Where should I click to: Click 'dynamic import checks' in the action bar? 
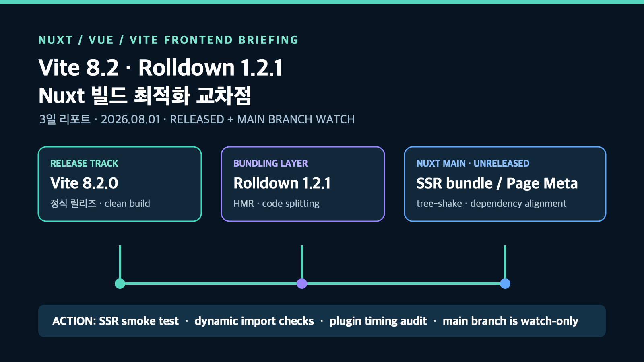[x=254, y=321]
